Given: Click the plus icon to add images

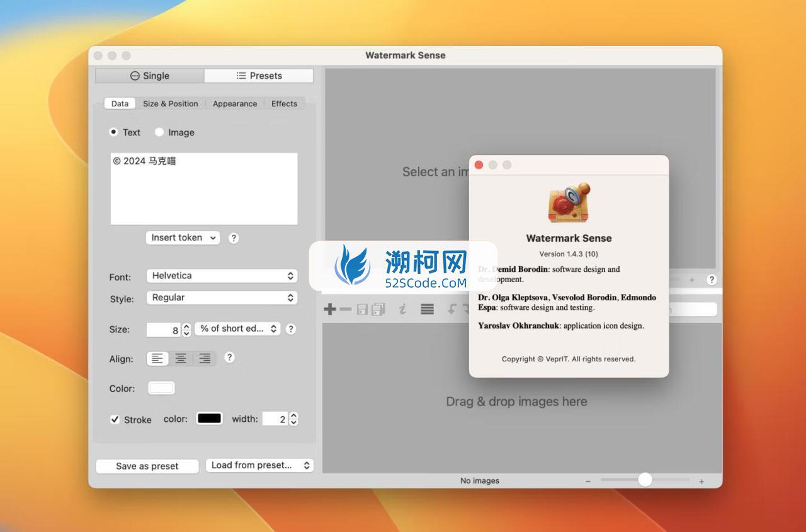Looking at the screenshot, I should pos(329,309).
